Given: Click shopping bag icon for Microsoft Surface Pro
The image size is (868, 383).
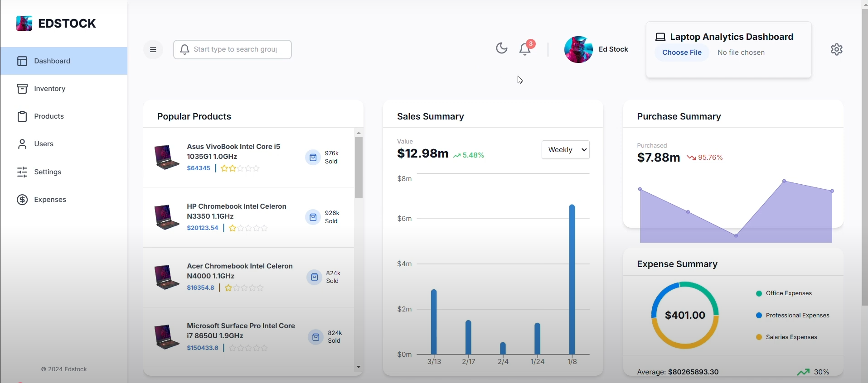Looking at the screenshot, I should (316, 337).
